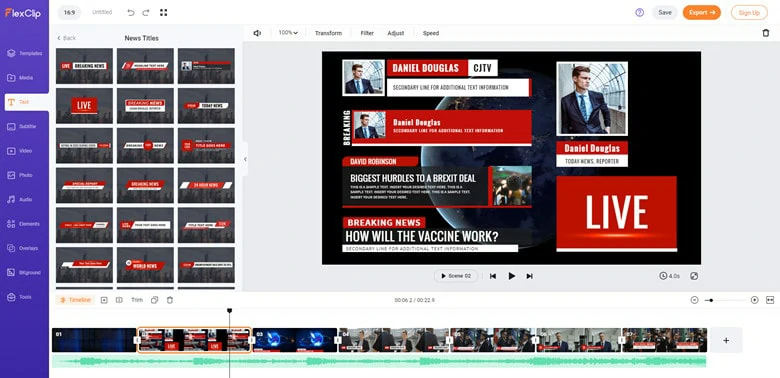Toggle fit-to-view icon at timeline right end
Viewport: 780px width, 378px height.
click(770, 300)
